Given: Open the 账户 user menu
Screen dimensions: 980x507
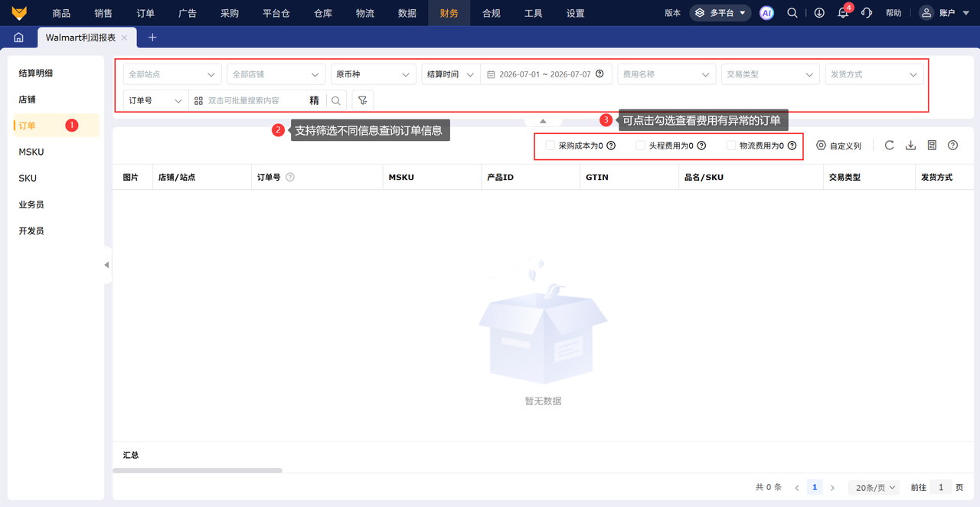Looking at the screenshot, I should tap(946, 13).
